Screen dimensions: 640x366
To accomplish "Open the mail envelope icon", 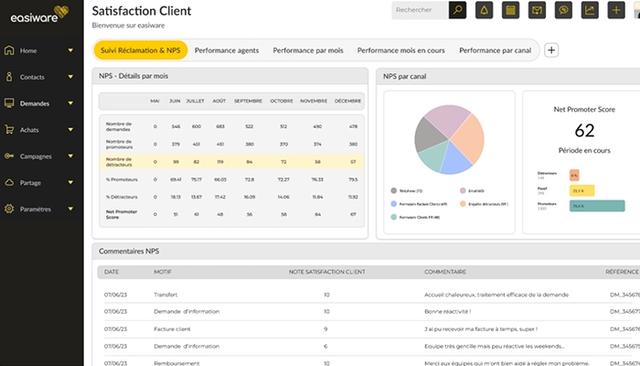I will [x=537, y=10].
